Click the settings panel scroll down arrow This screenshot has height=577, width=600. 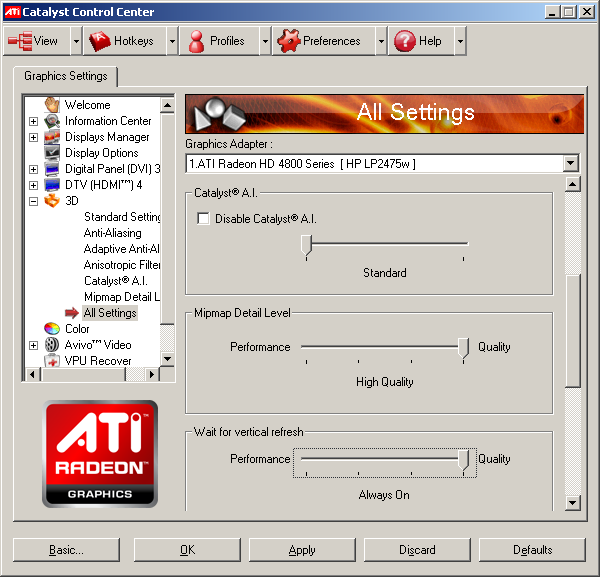point(573,502)
